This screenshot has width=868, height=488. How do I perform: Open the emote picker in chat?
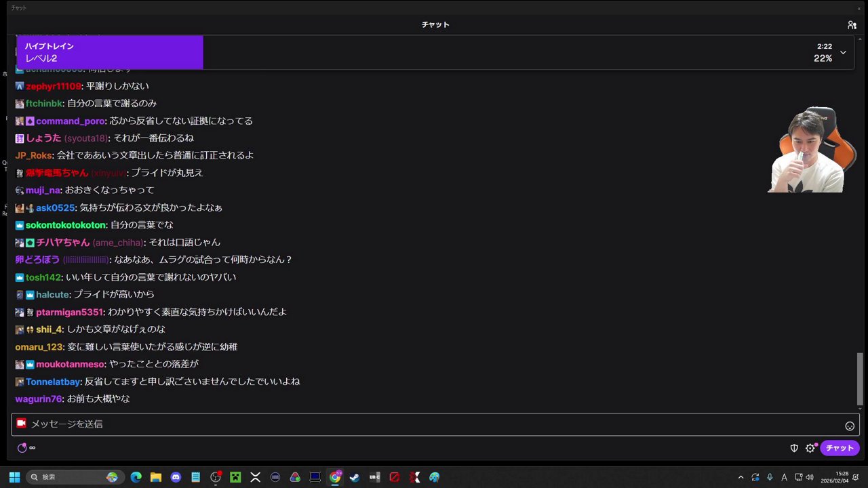[850, 426]
